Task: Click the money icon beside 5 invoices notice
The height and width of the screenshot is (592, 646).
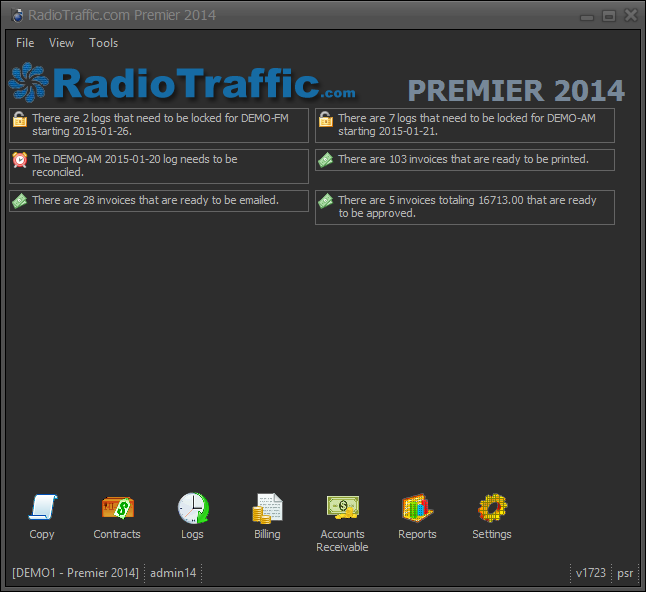Action: point(325,201)
